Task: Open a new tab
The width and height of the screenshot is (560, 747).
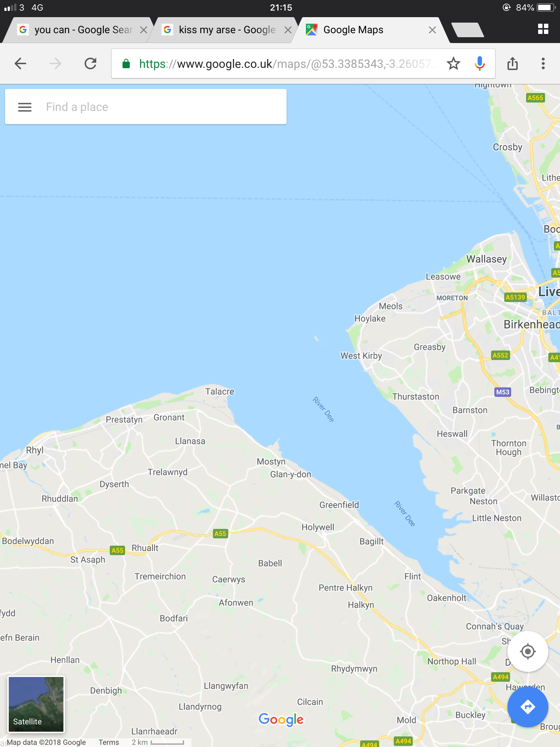Action: coord(467,30)
